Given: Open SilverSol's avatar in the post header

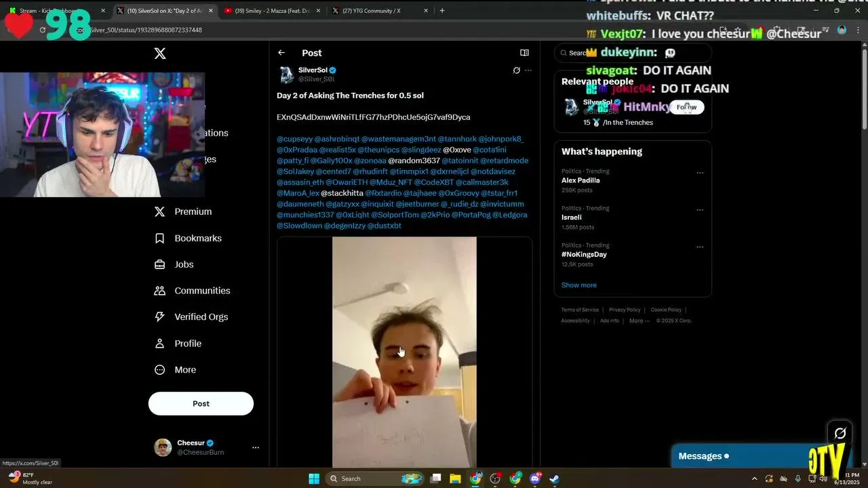Looking at the screenshot, I should 286,74.
